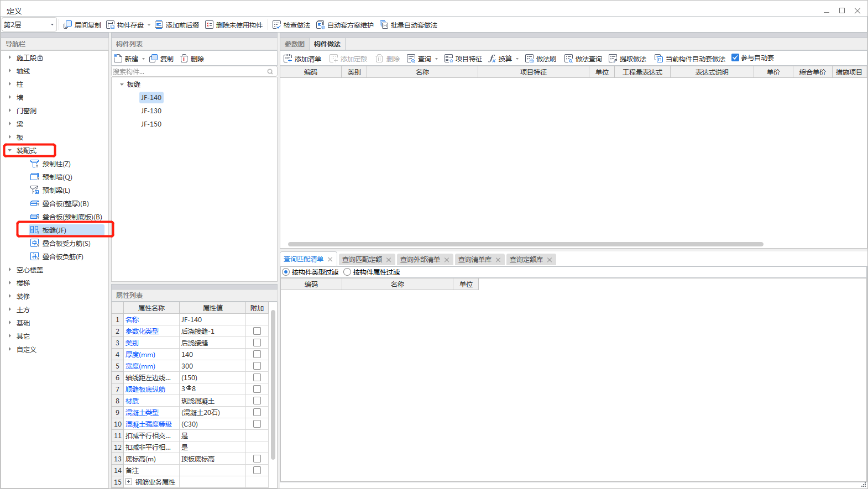This screenshot has height=489, width=868.
Task: Open the 查询清单库 tab
Action: [x=475, y=260]
